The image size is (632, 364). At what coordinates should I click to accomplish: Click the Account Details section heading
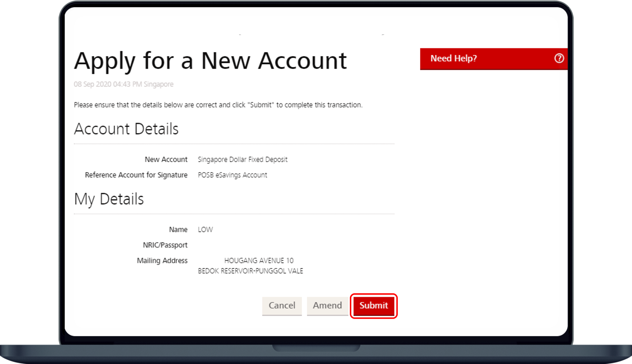126,129
